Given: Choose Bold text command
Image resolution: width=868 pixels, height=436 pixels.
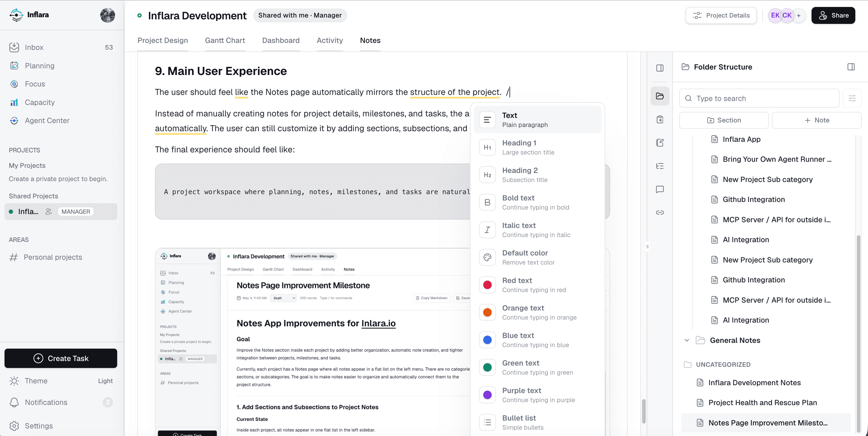Looking at the screenshot, I should click(x=538, y=202).
